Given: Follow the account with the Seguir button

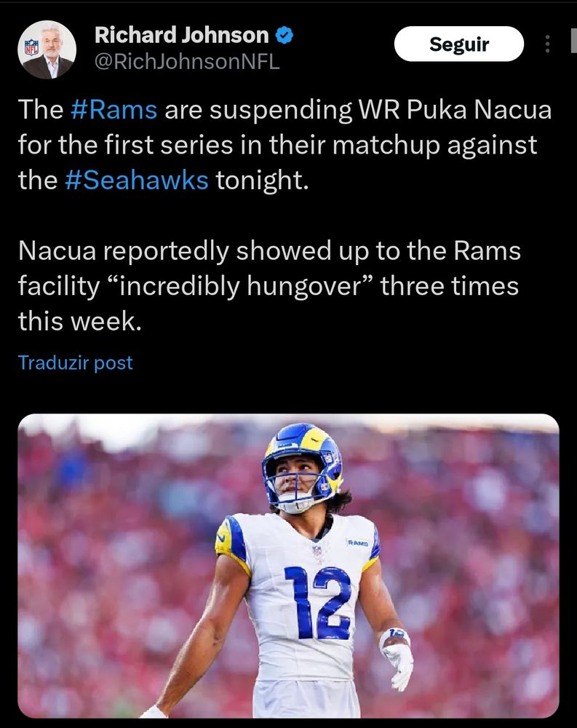Looking at the screenshot, I should click(x=459, y=44).
